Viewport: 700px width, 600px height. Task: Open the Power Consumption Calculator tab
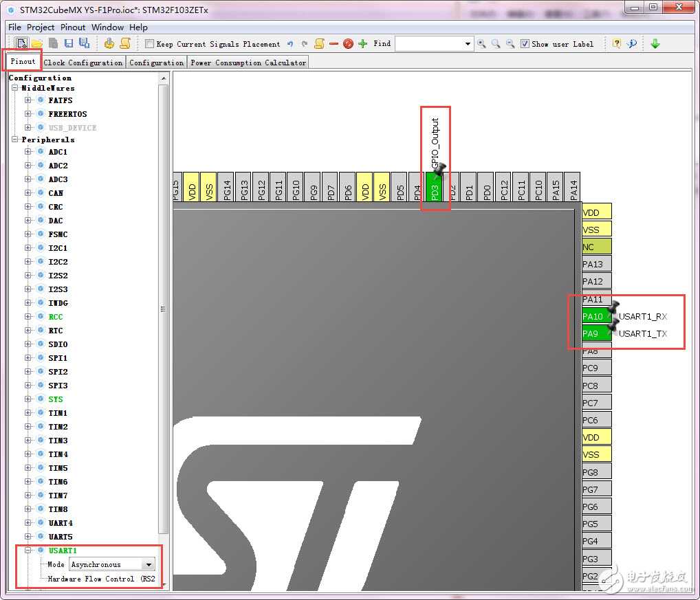[x=248, y=63]
